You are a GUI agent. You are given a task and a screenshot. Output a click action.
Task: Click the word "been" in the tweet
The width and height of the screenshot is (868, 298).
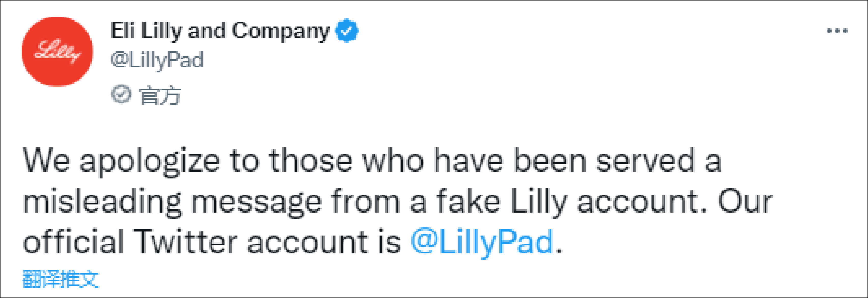point(549,161)
